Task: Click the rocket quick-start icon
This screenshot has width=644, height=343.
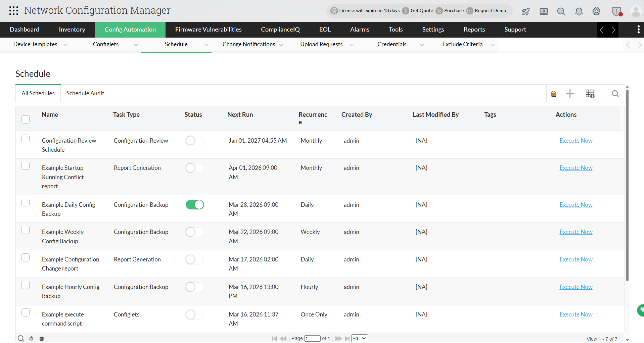Action: tap(525, 11)
